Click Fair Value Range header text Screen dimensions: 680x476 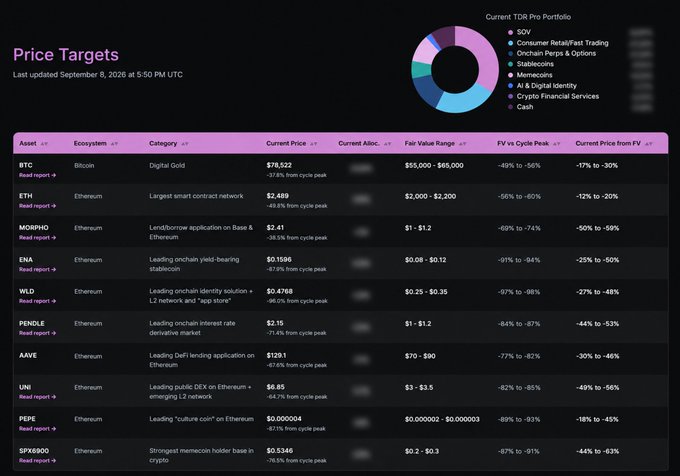tap(429, 143)
